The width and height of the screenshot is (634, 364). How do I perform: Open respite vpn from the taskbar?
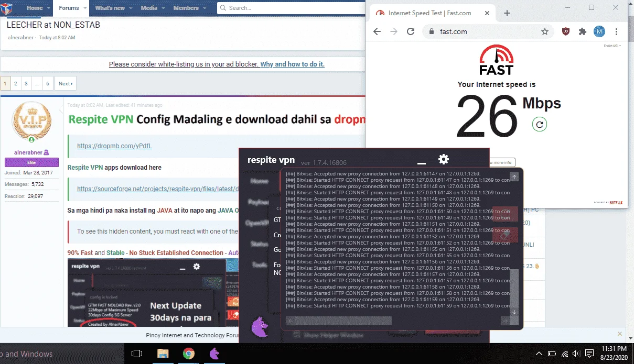tap(214, 354)
